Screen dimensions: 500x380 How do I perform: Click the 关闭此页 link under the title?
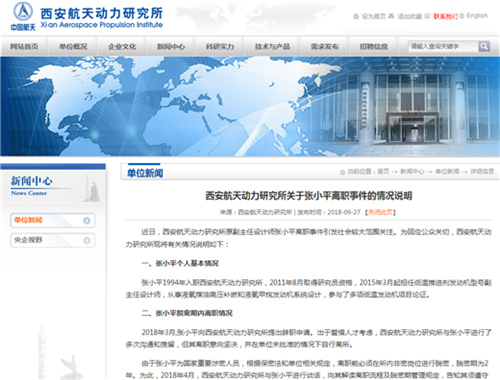380,212
